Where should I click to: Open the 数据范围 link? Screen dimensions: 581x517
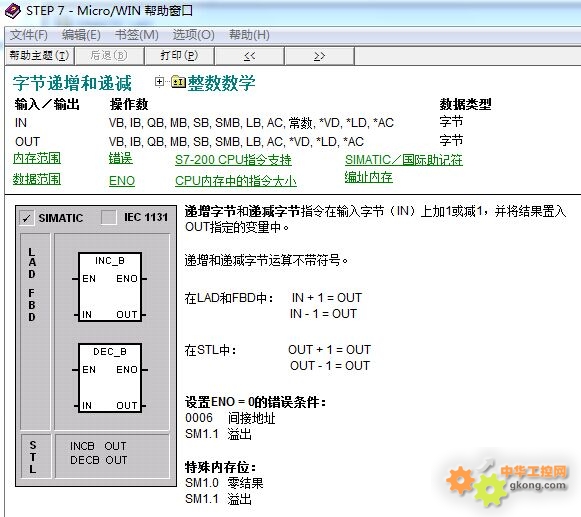(37, 179)
